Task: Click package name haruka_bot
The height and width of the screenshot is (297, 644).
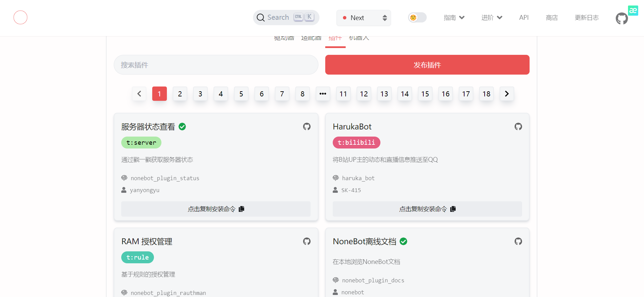Action: (358, 178)
